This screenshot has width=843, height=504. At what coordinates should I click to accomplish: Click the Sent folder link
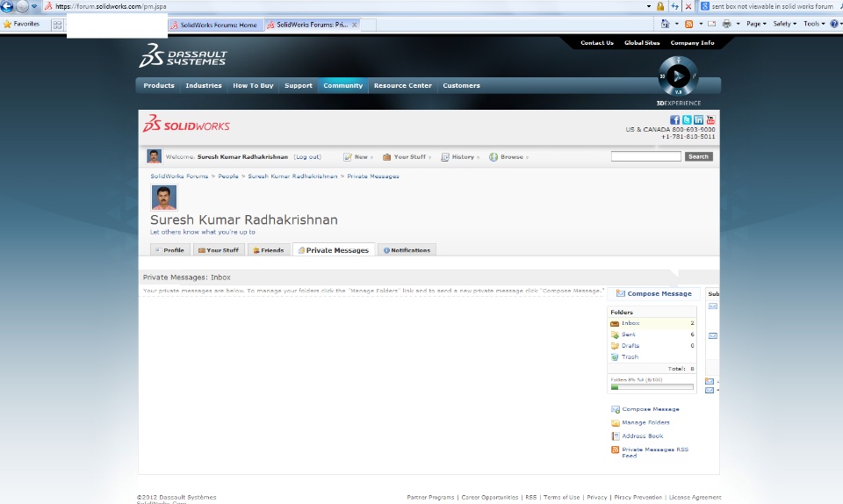click(x=629, y=335)
